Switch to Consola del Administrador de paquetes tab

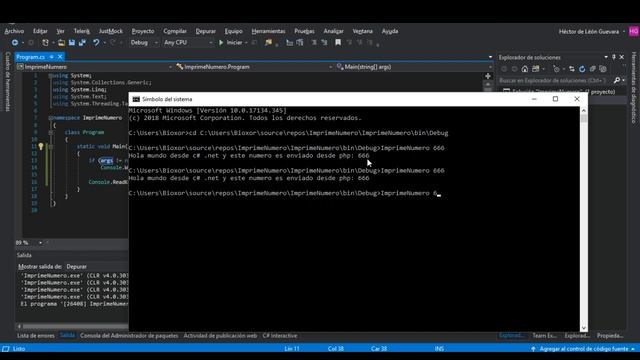pos(129,336)
